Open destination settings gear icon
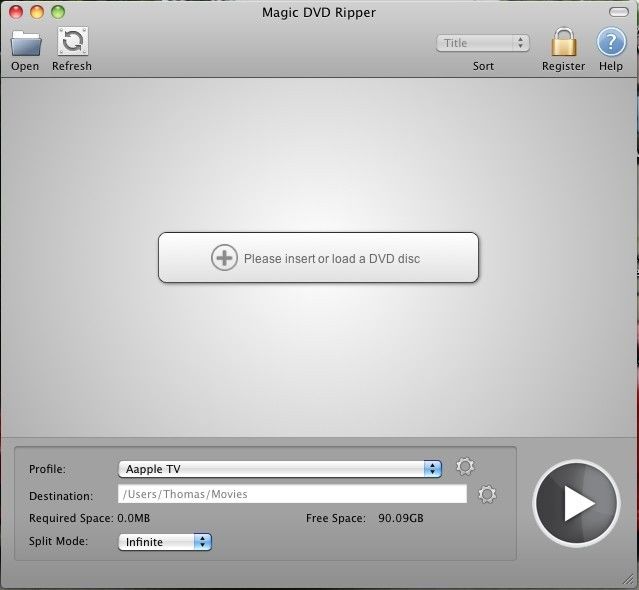 pos(487,494)
